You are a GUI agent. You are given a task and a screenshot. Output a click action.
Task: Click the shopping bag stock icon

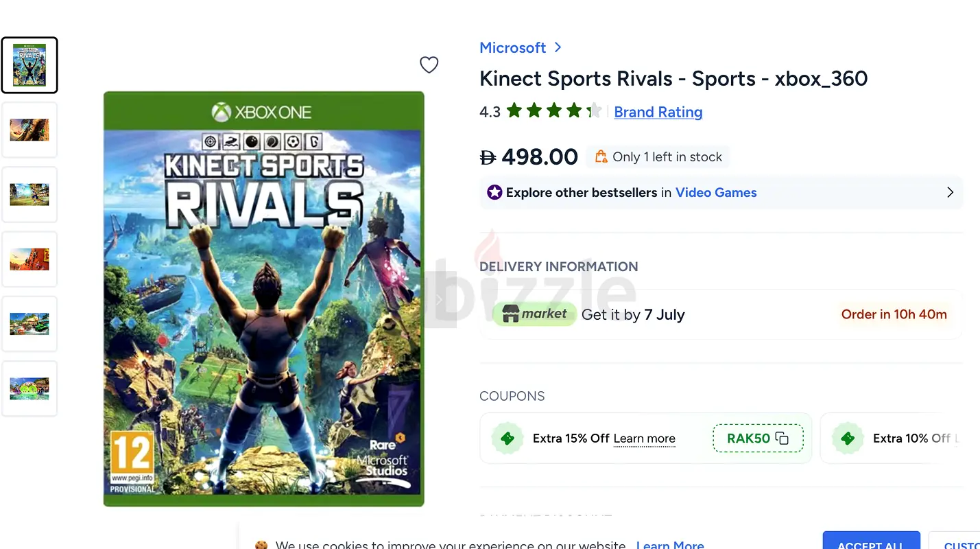601,156
